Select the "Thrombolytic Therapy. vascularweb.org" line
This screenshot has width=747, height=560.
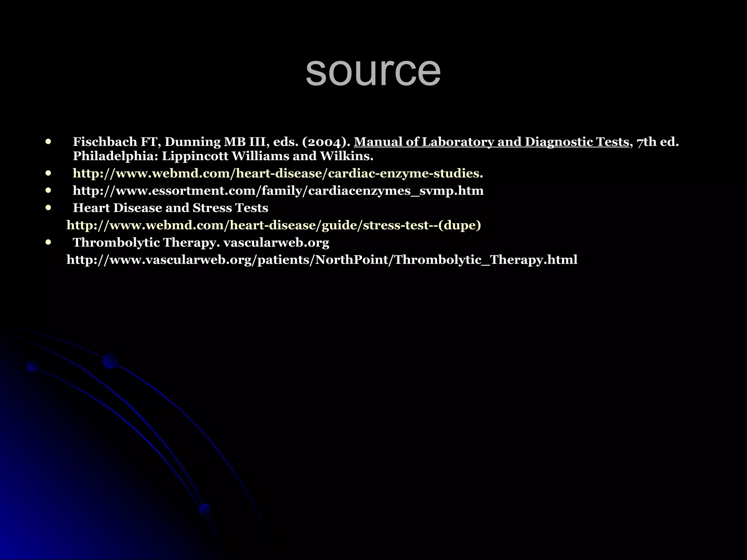201,242
